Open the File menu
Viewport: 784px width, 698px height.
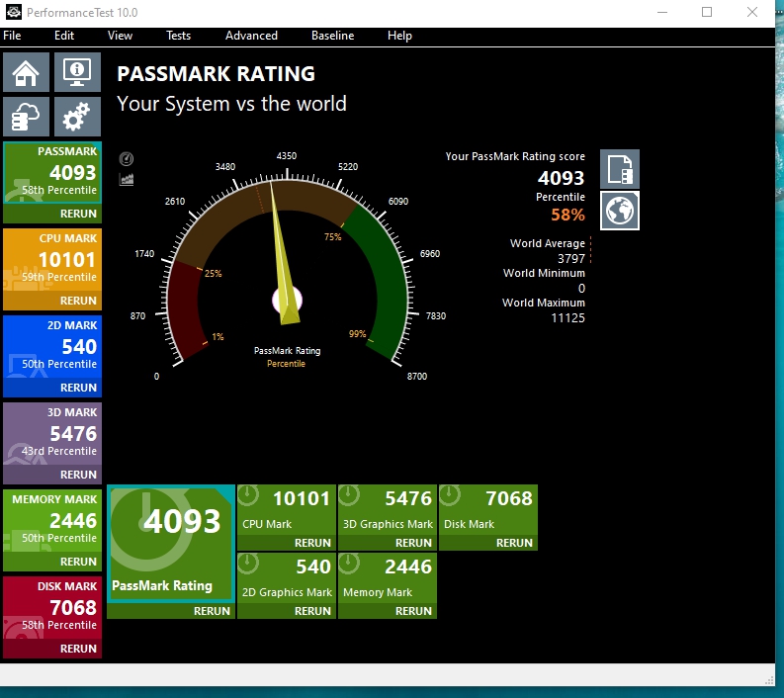click(12, 36)
